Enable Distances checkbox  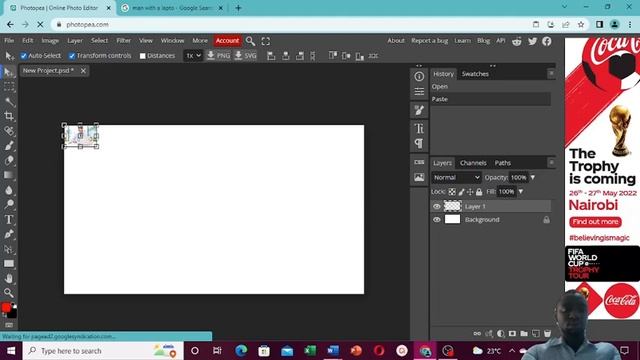coord(142,56)
